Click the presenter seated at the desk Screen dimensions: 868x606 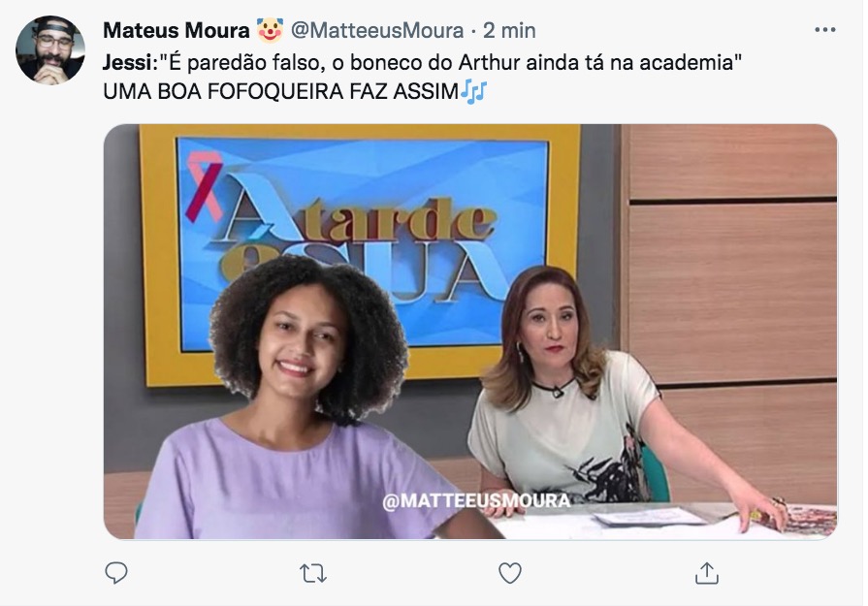click(597, 393)
